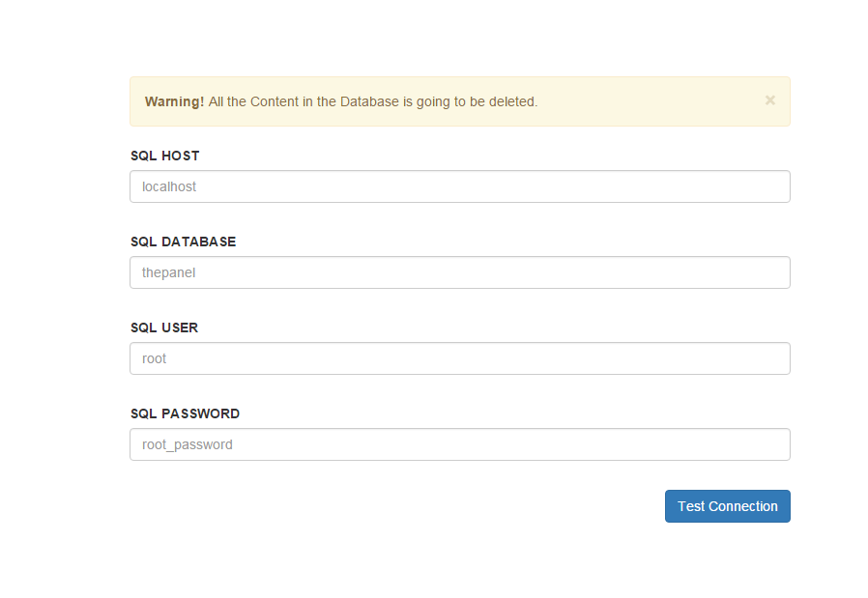Click the "thepanel" placeholder text
The image size is (868, 598).
pos(169,272)
